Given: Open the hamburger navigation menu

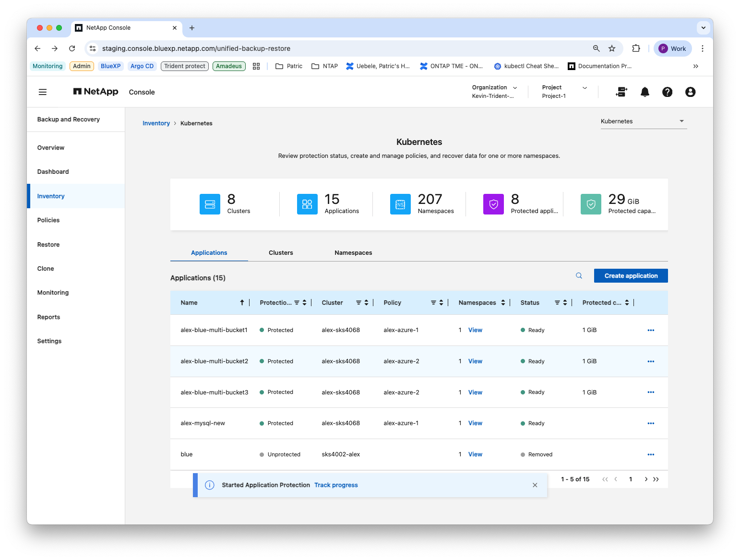Looking at the screenshot, I should [x=43, y=92].
